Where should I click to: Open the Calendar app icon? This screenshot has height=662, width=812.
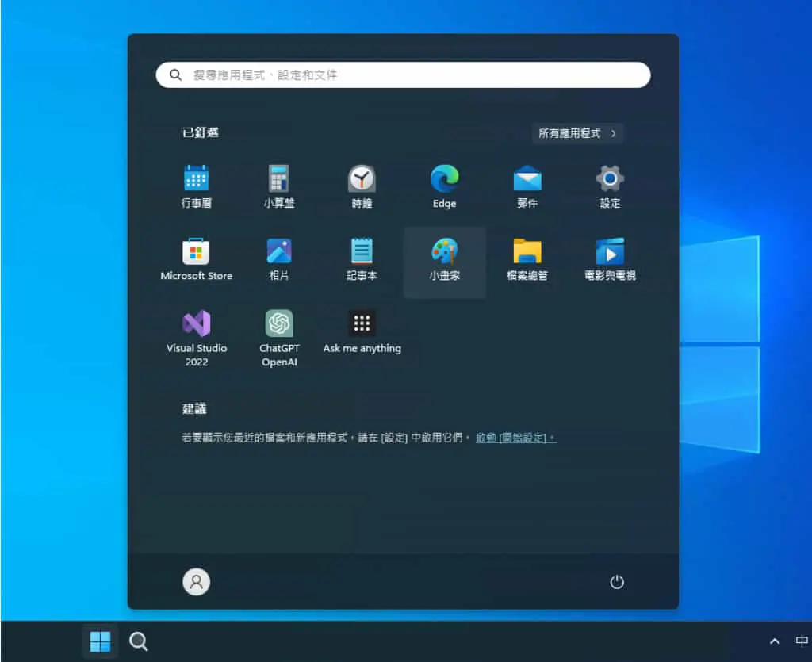tap(197, 187)
